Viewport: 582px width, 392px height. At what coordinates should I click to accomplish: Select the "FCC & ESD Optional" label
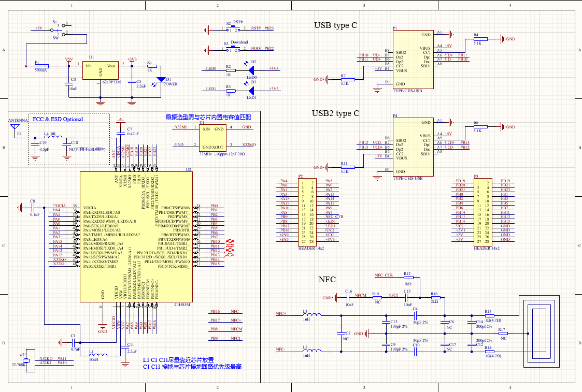pos(58,119)
